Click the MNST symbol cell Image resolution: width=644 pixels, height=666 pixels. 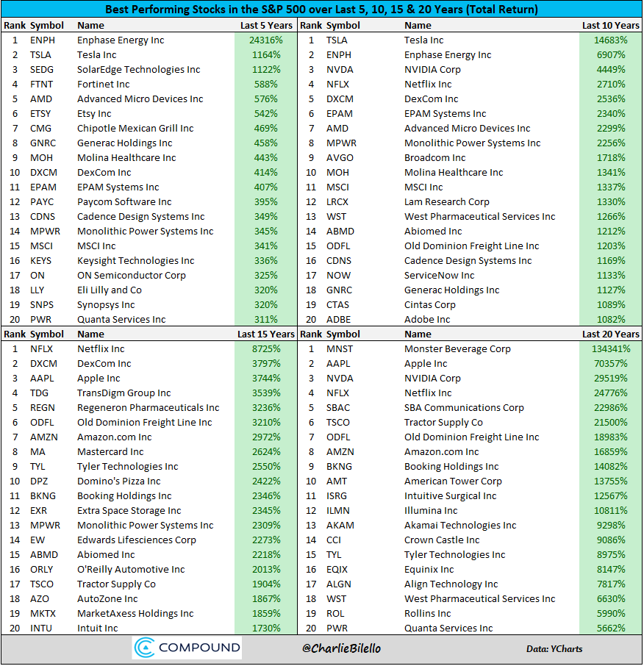(x=340, y=349)
